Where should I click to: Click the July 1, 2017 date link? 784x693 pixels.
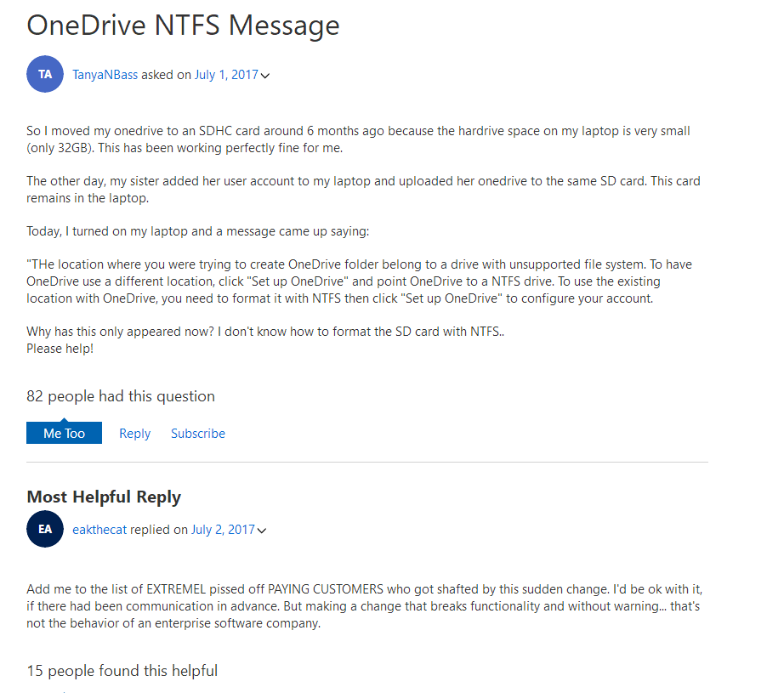[226, 75]
